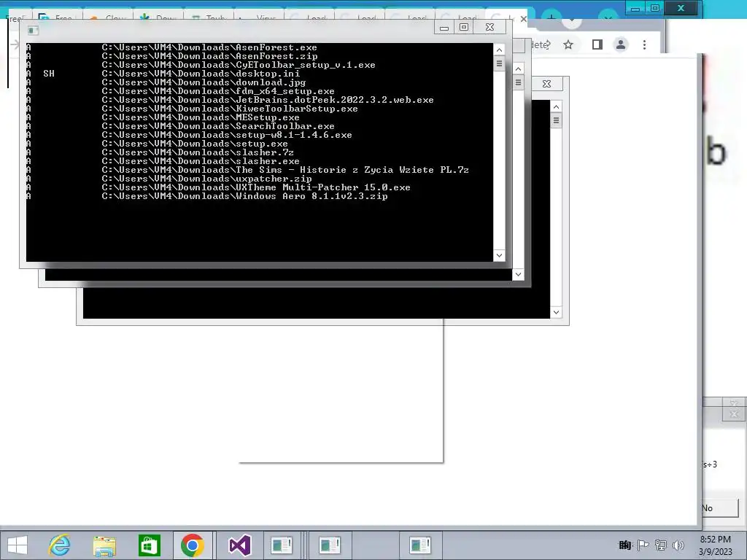The width and height of the screenshot is (747, 560).
Task: Click the middle console scrollbar down arrow
Action: tap(518, 274)
